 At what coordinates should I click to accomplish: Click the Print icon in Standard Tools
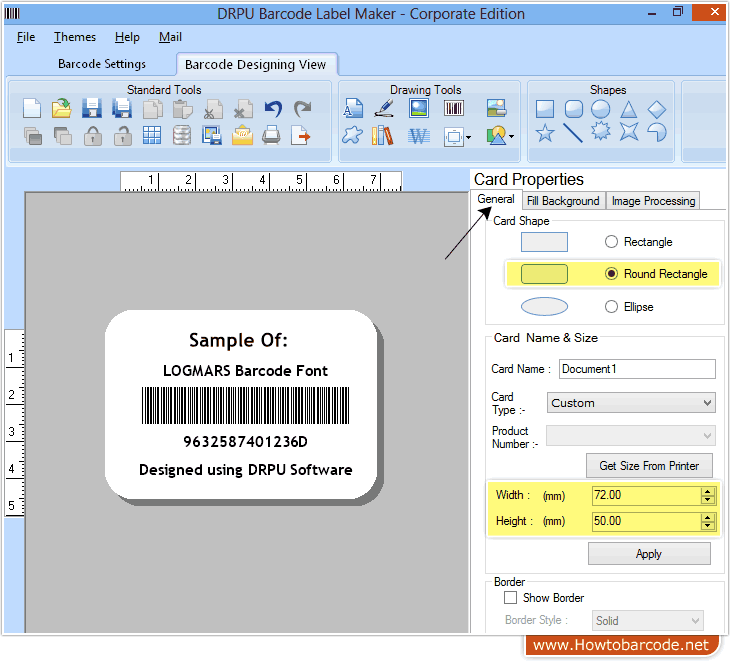(271, 135)
